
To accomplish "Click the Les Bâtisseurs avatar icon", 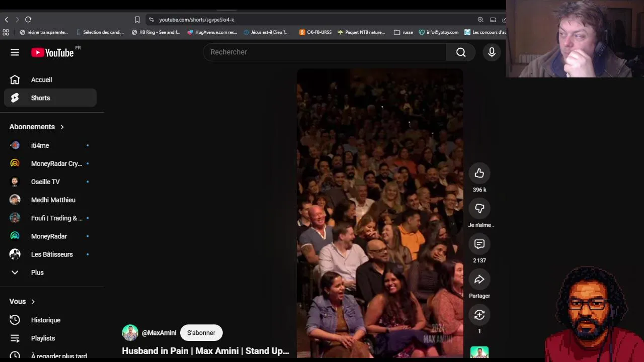I will [x=15, y=254].
